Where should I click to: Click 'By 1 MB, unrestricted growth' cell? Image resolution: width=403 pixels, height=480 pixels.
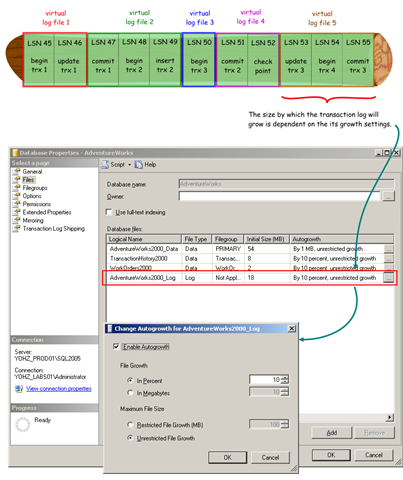pyautogui.click(x=337, y=249)
